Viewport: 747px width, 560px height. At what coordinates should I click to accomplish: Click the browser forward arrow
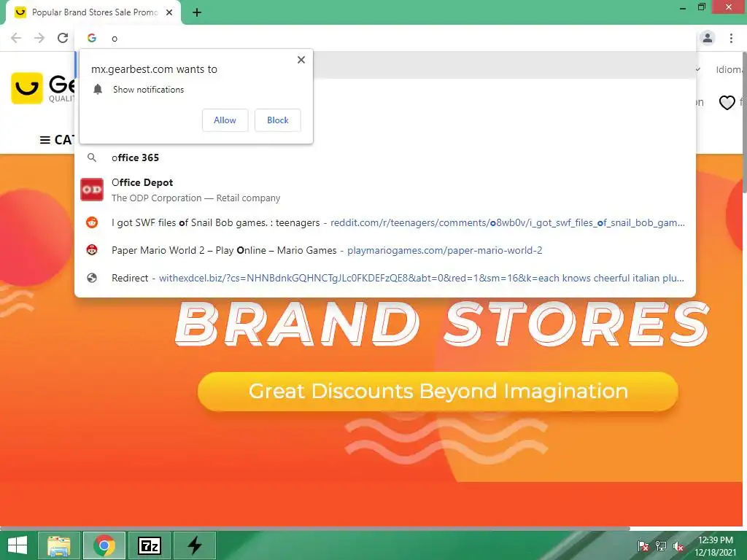(x=39, y=38)
